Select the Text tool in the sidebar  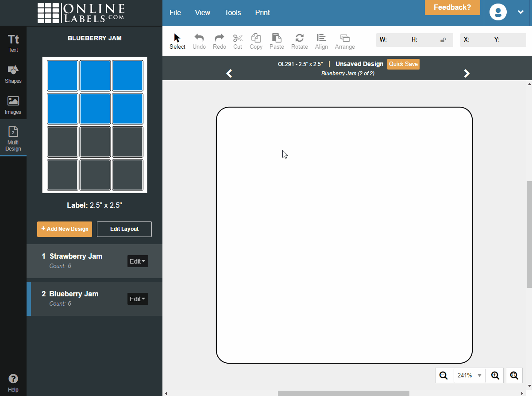click(x=13, y=43)
